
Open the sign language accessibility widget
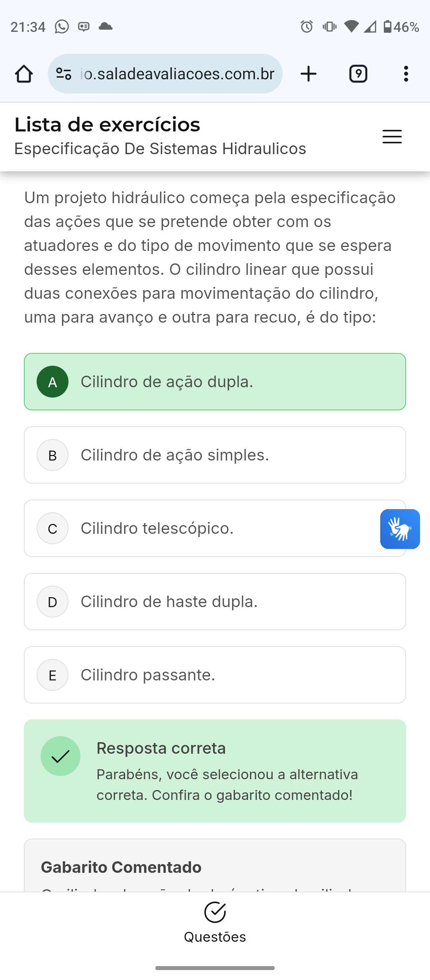coord(400,529)
